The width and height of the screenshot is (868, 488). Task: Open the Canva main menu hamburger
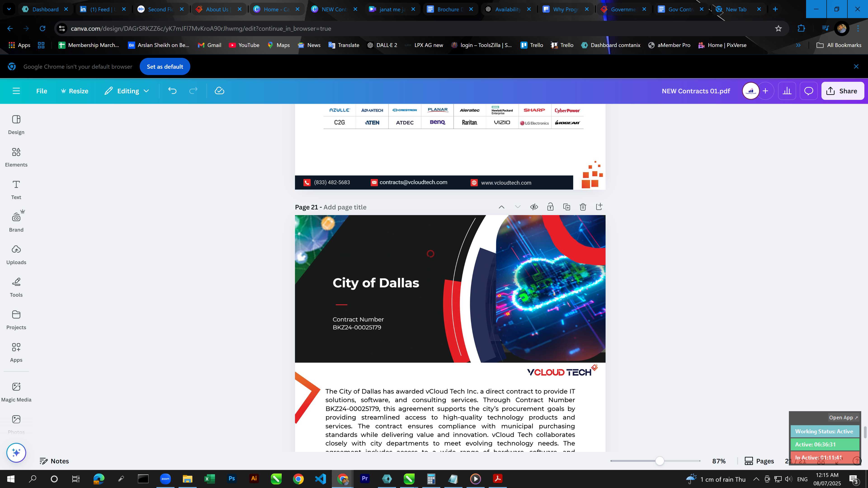point(16,91)
